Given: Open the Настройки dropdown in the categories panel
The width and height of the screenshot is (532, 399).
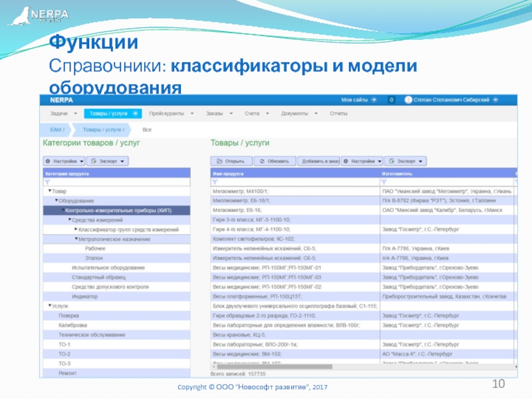Looking at the screenshot, I should click(x=64, y=161).
